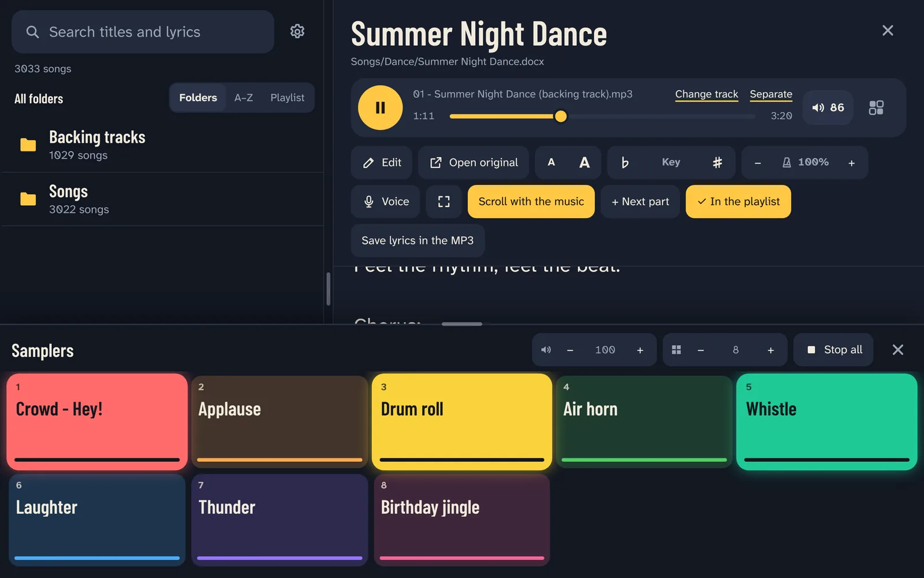Switch to the Playlist tab

[287, 98]
